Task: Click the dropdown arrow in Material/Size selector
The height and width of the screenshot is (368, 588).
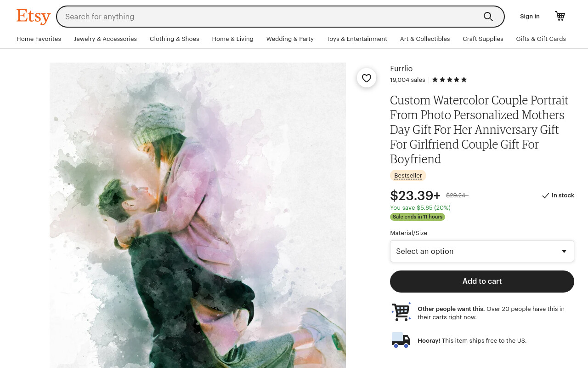Action: [x=564, y=251]
